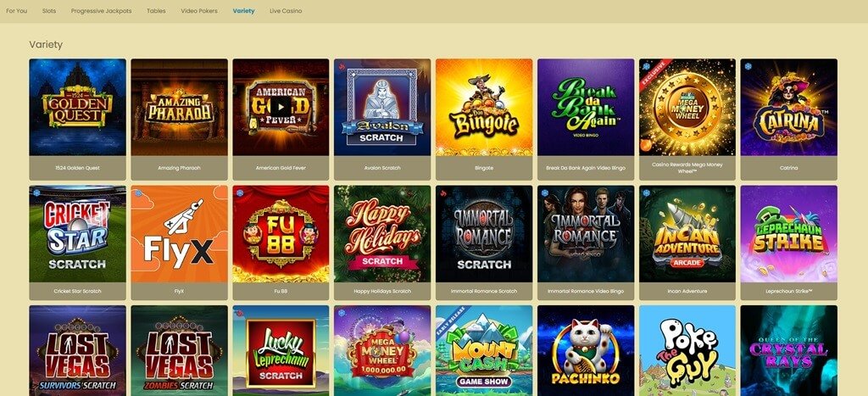Open the Pachinko lucky cat game

point(586,350)
